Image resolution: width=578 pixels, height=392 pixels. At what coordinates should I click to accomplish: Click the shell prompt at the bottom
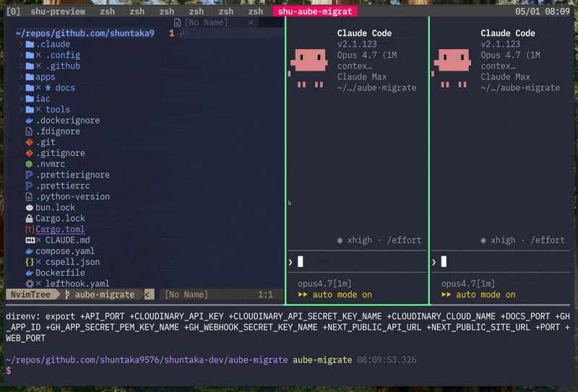point(9,370)
